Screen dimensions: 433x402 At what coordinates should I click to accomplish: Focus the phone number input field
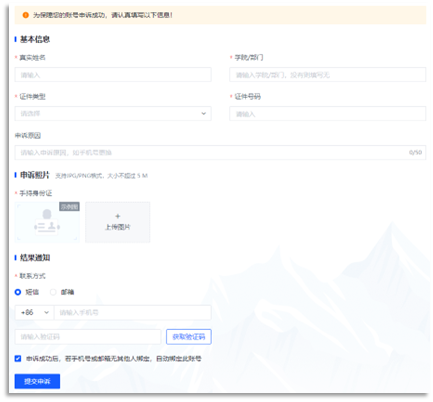click(x=133, y=313)
